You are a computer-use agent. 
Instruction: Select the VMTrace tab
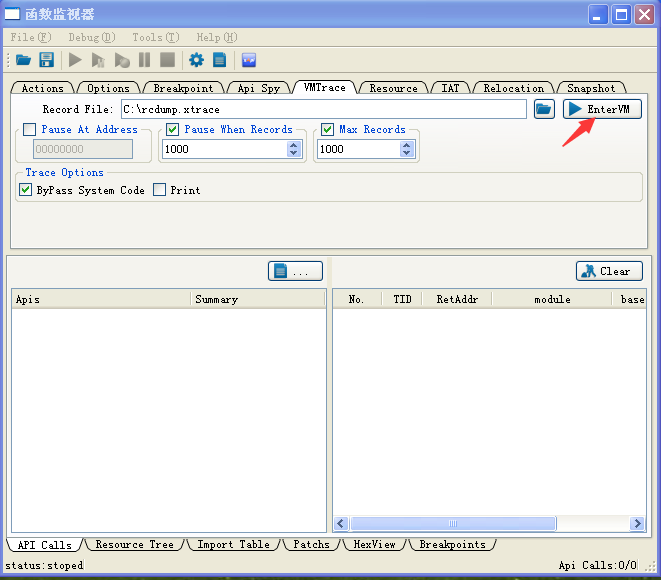pos(325,87)
